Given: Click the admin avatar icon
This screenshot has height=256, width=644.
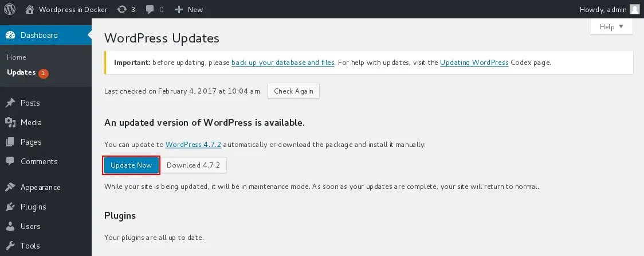Looking at the screenshot, I should pyautogui.click(x=635, y=9).
